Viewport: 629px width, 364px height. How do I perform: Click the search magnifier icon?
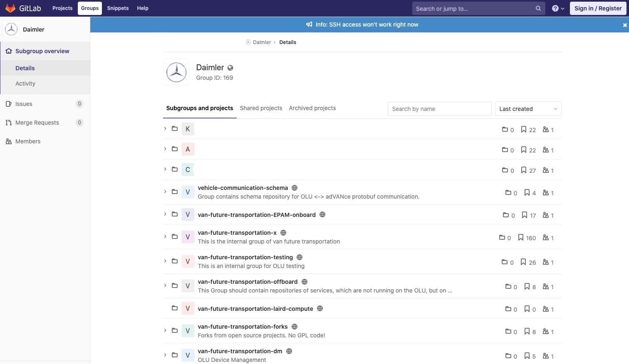coord(538,8)
